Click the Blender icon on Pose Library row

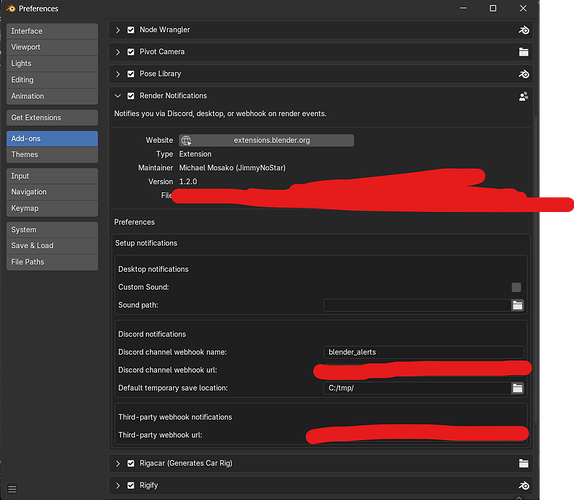tap(523, 74)
